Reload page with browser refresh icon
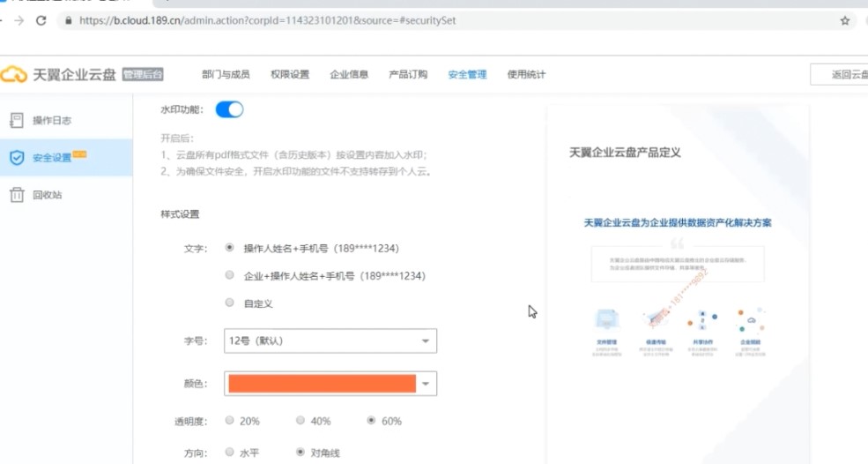This screenshot has width=868, height=464. 41,20
